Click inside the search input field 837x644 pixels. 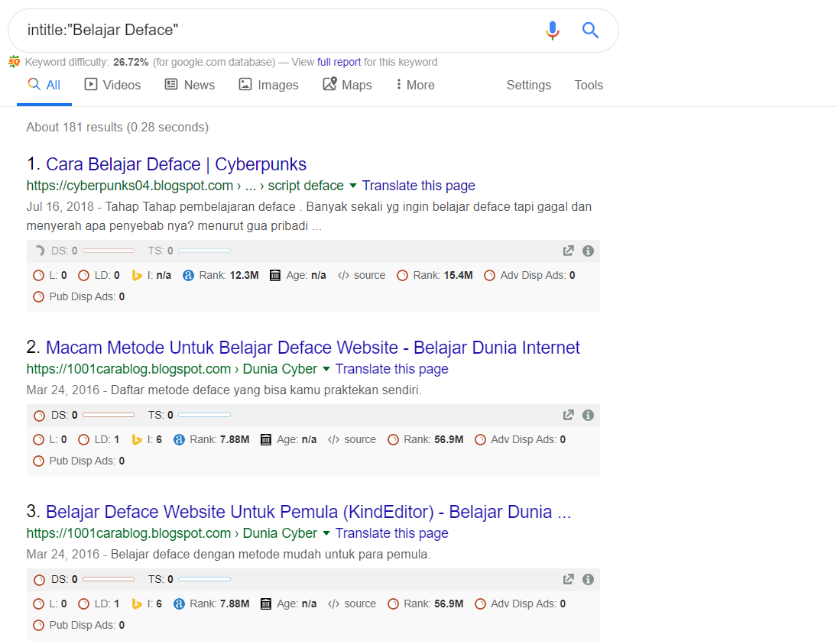[x=229, y=31]
